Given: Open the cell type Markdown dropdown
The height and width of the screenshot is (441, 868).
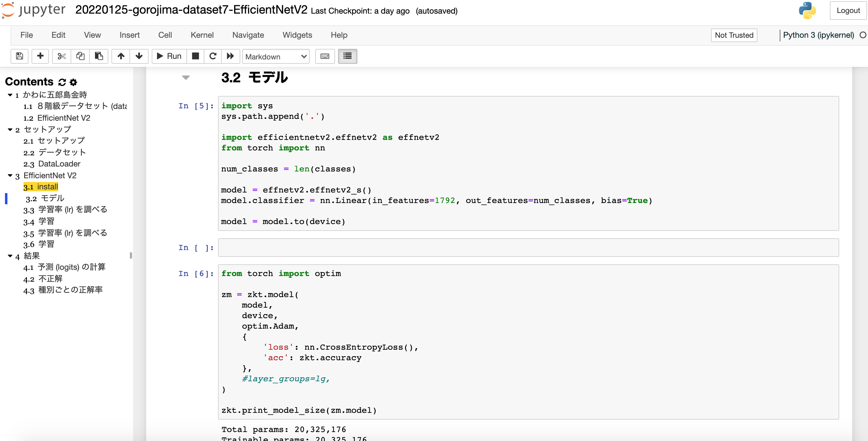Looking at the screenshot, I should point(276,57).
